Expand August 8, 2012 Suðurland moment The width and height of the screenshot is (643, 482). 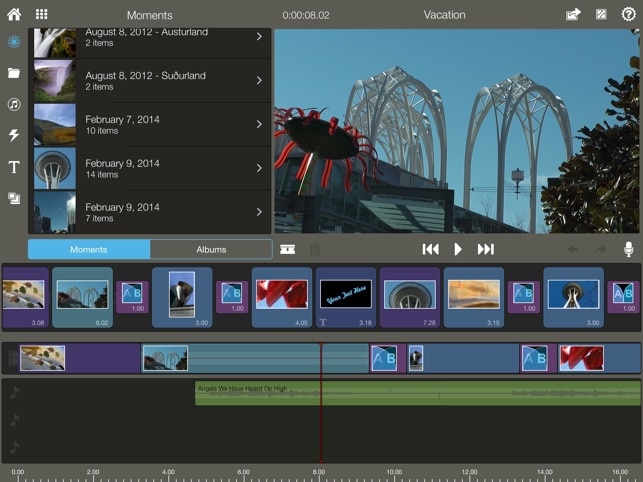(150, 80)
